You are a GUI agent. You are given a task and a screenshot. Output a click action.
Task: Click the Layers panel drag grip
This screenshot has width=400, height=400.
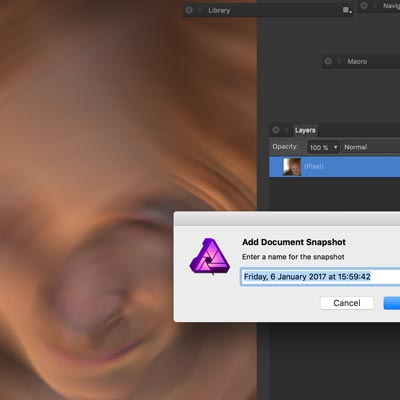coord(286,130)
